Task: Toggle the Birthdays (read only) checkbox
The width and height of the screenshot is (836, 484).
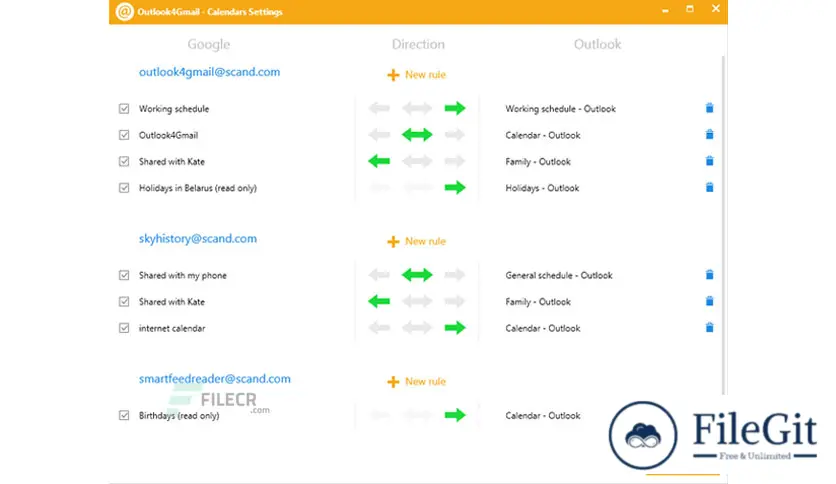Action: click(x=124, y=415)
